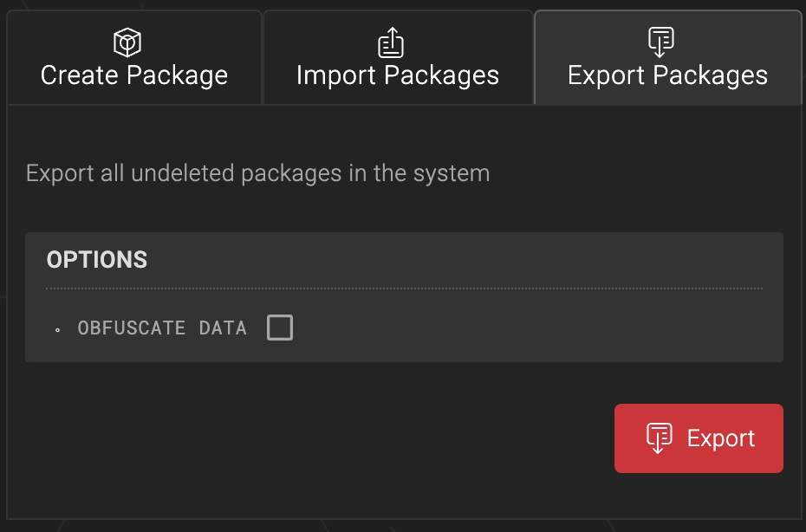Enable the Obfuscate Data checkbox
This screenshot has height=532, width=806.
[280, 328]
